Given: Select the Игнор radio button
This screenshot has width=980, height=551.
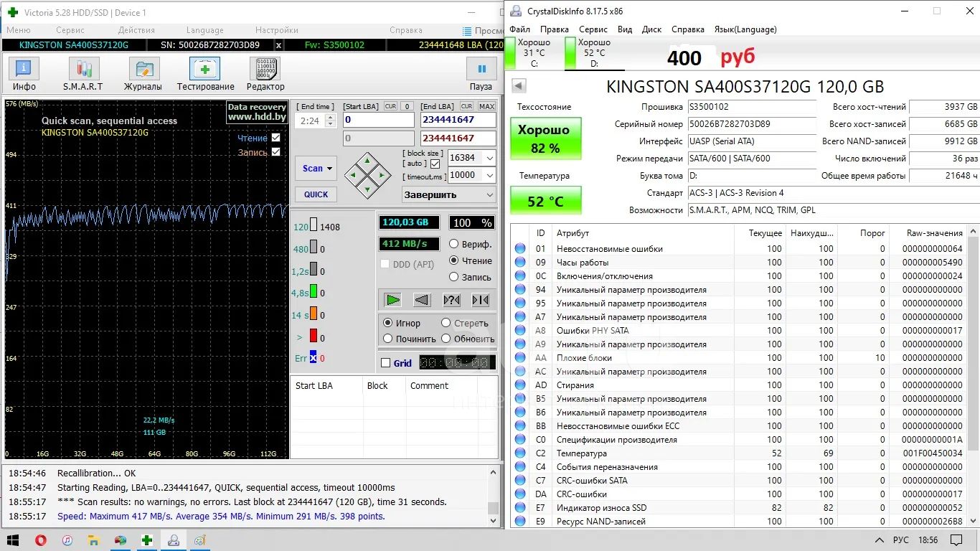Looking at the screenshot, I should (388, 323).
